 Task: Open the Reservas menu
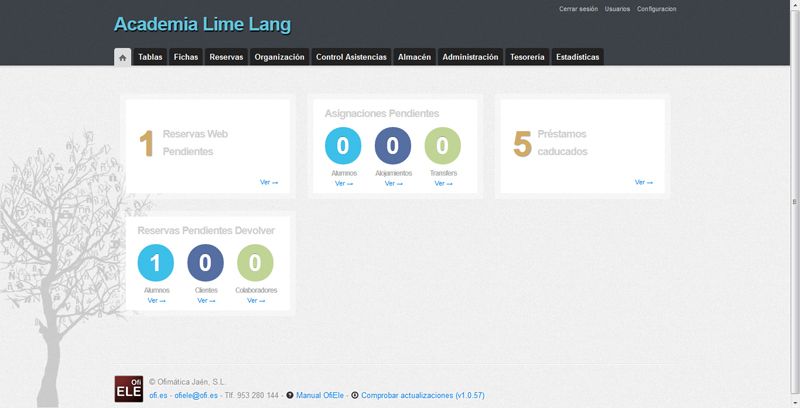[226, 57]
